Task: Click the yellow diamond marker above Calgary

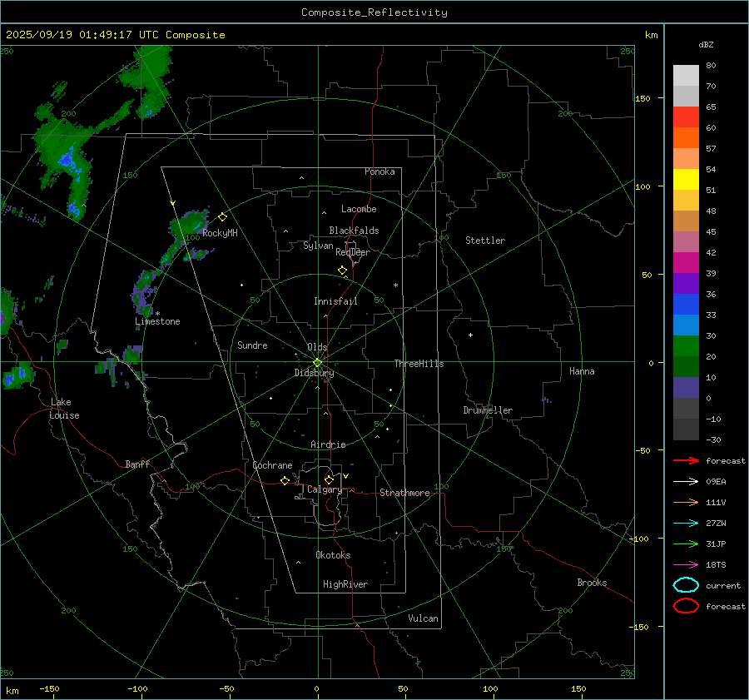Action: [329, 480]
